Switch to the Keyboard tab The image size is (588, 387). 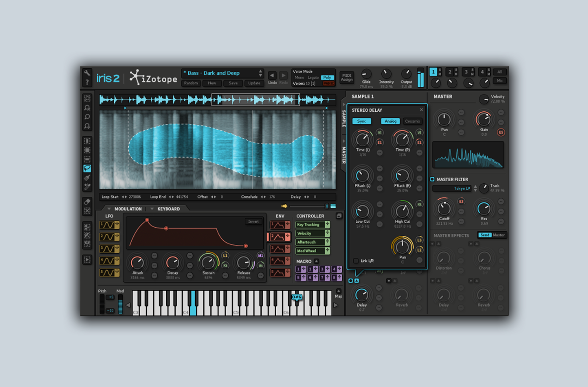click(x=168, y=209)
